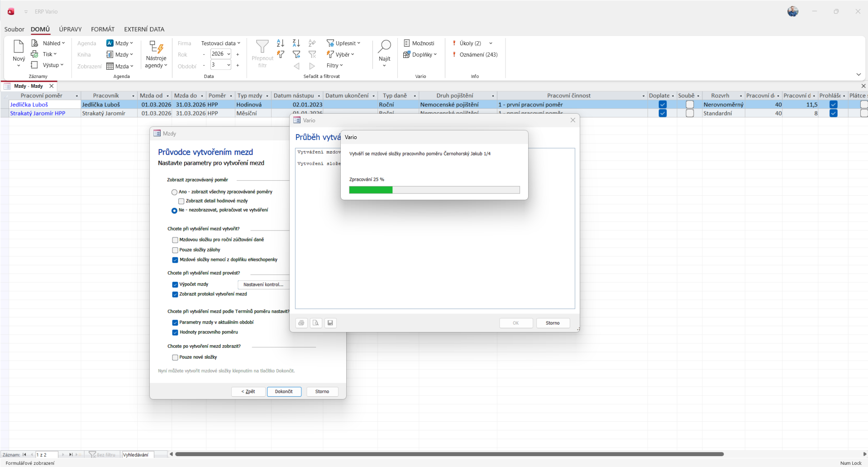Screen dimensions: 868x467
Task: Open Oznámení (243) notifications
Action: pos(475,54)
